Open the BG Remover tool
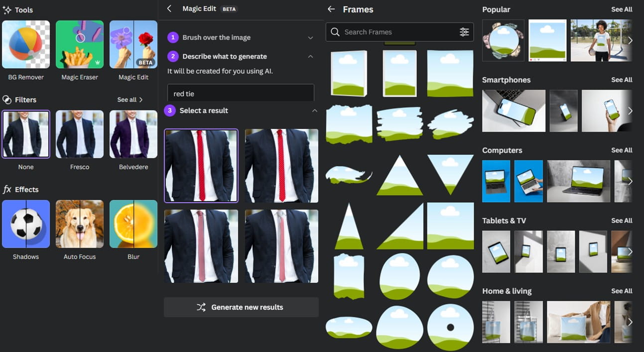The image size is (644, 352). (x=26, y=45)
